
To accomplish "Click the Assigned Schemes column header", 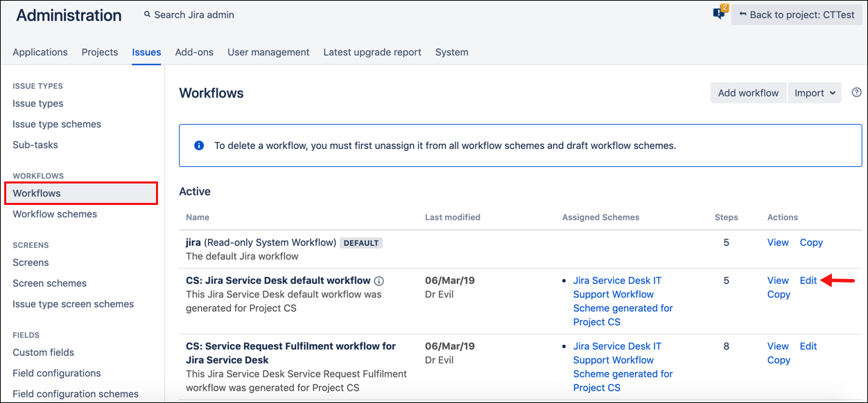I will [601, 217].
